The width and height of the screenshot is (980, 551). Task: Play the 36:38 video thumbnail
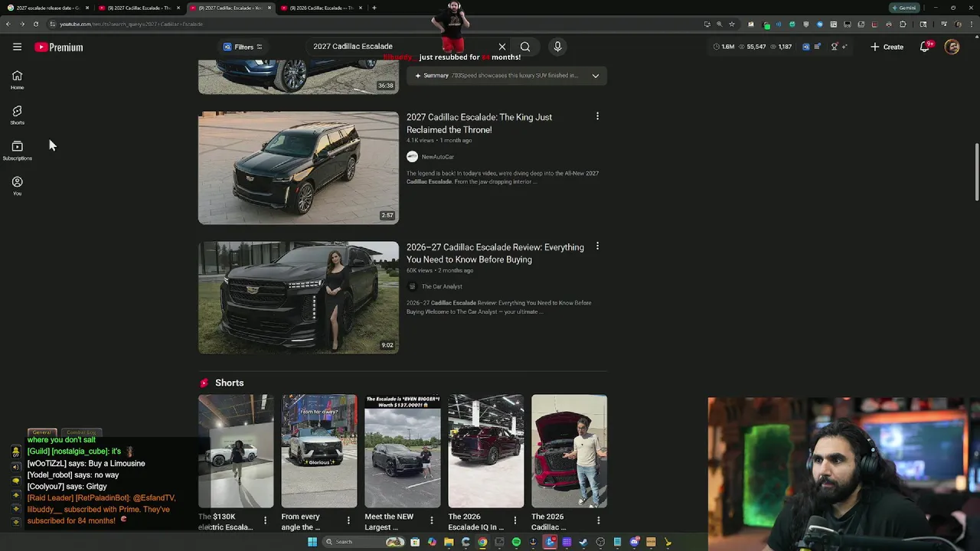(299, 77)
